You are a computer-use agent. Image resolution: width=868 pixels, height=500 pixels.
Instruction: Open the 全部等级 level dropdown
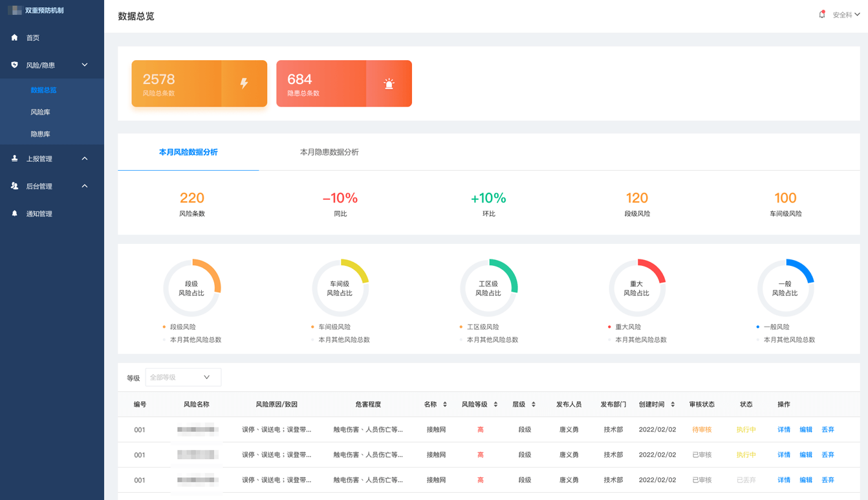[x=183, y=377]
